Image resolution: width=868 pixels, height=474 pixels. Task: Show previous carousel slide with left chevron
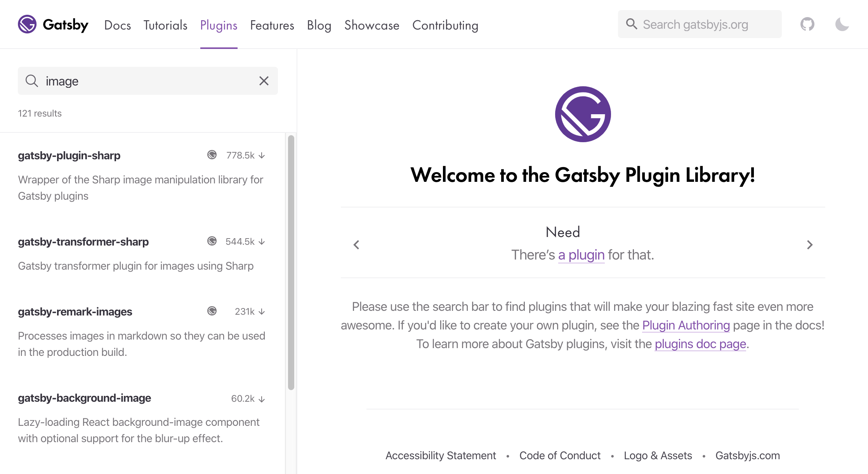356,245
